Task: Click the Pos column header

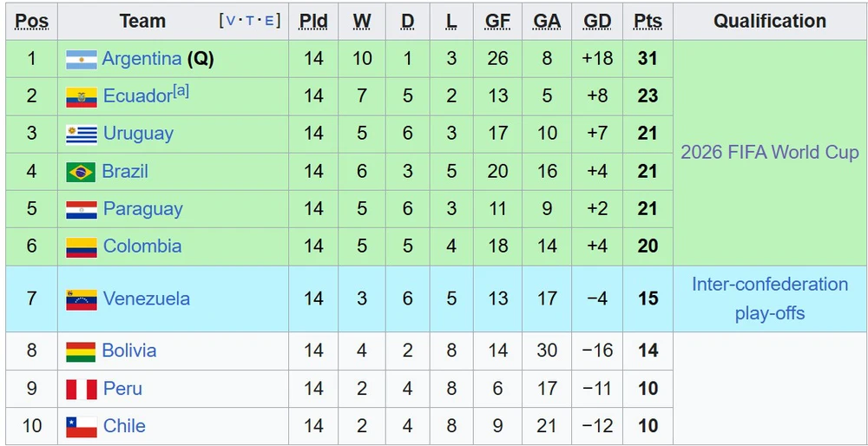Action: tap(31, 21)
